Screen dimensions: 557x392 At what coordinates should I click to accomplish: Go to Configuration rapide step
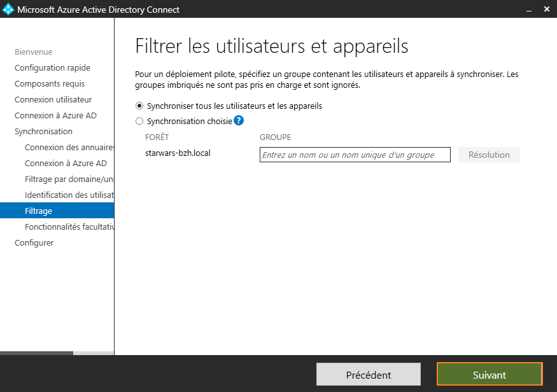tap(52, 68)
